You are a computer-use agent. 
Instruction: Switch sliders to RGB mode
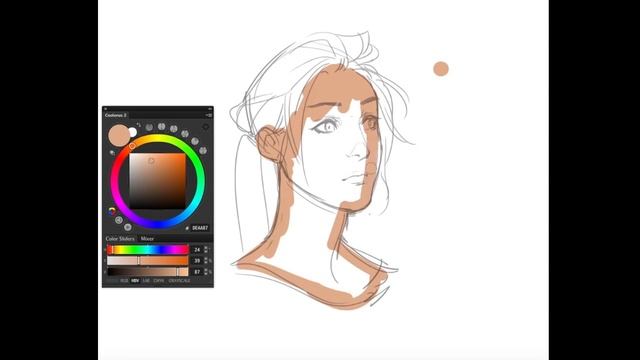124,281
